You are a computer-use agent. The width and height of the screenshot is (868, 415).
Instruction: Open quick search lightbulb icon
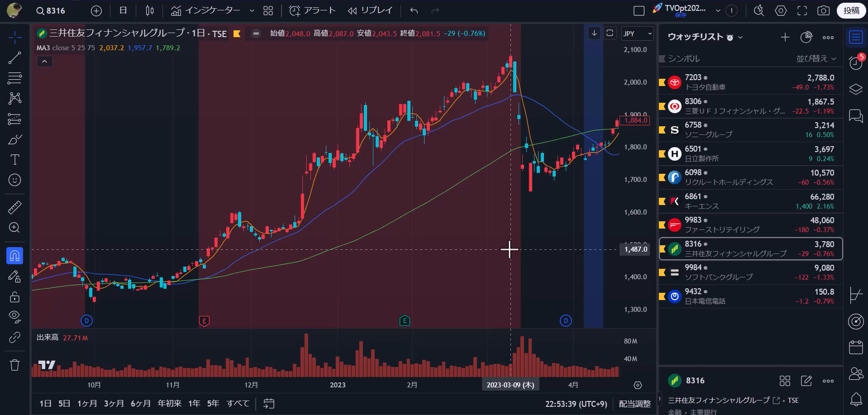(x=759, y=10)
